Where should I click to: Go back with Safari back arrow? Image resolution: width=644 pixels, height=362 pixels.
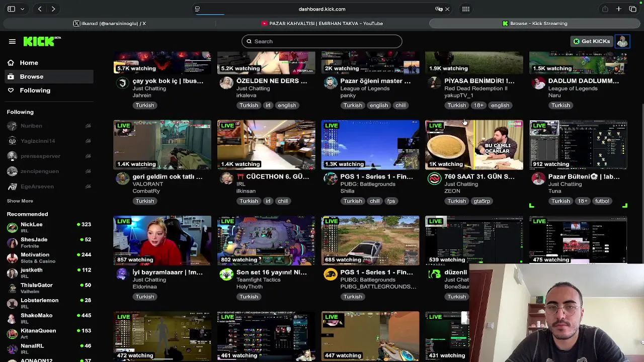pyautogui.click(x=40, y=9)
